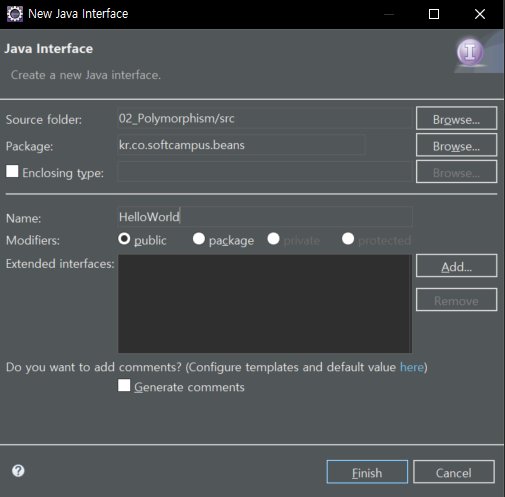505x497 pixels.
Task: Add an extended interface
Action: click(456, 266)
